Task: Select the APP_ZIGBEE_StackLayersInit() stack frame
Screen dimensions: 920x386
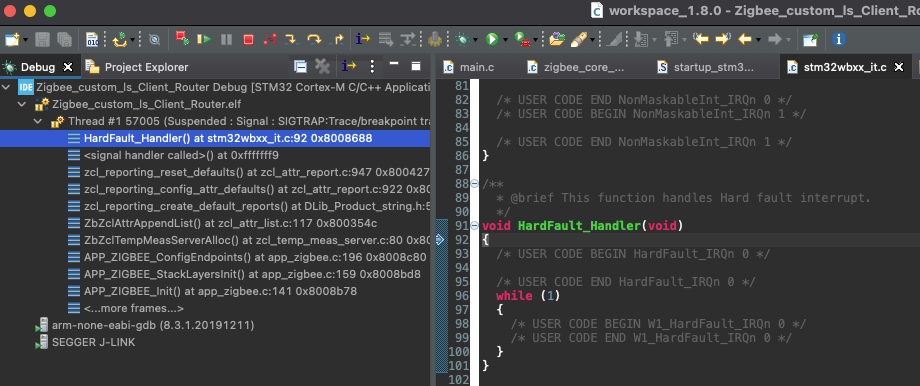Action: click(215, 274)
